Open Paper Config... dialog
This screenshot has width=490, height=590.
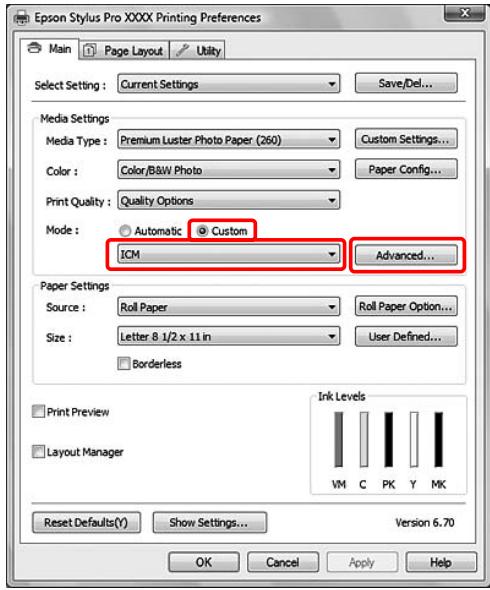[406, 169]
